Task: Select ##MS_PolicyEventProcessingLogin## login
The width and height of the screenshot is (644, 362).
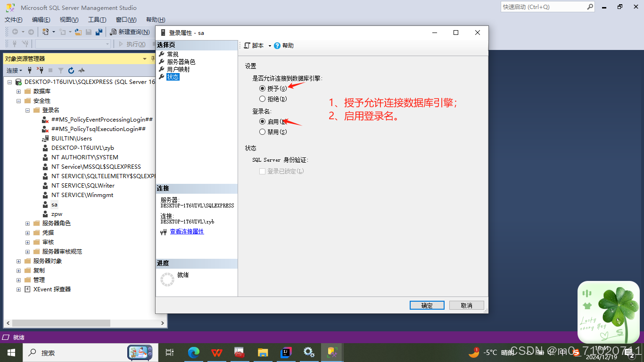Action: point(102,120)
